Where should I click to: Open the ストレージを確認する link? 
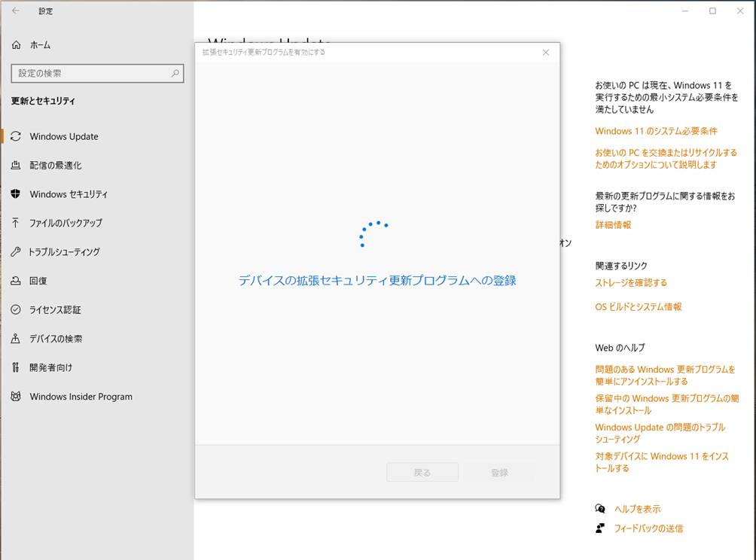631,283
